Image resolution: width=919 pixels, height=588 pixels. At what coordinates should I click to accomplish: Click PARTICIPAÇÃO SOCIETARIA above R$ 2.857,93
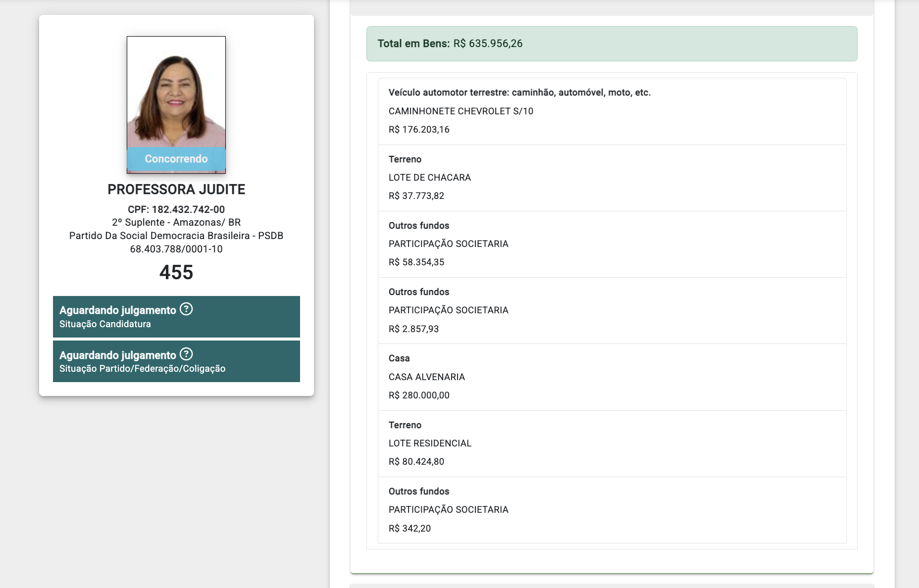[x=449, y=310]
